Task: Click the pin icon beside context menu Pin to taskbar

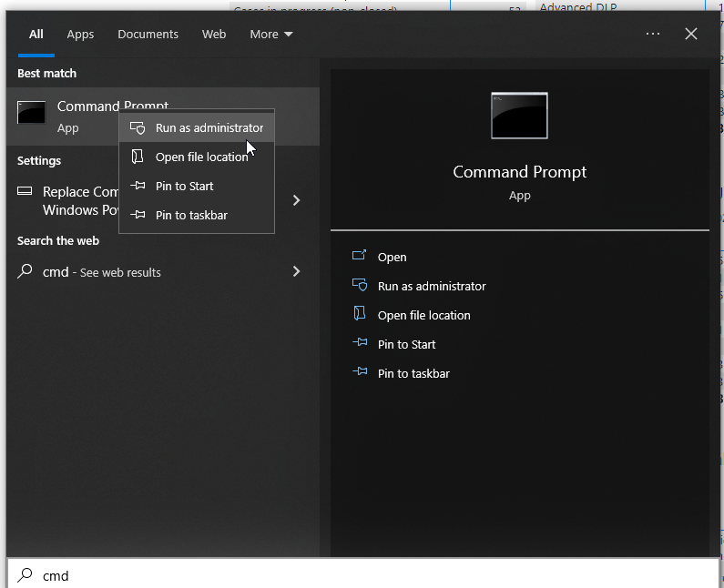Action: pos(138,215)
